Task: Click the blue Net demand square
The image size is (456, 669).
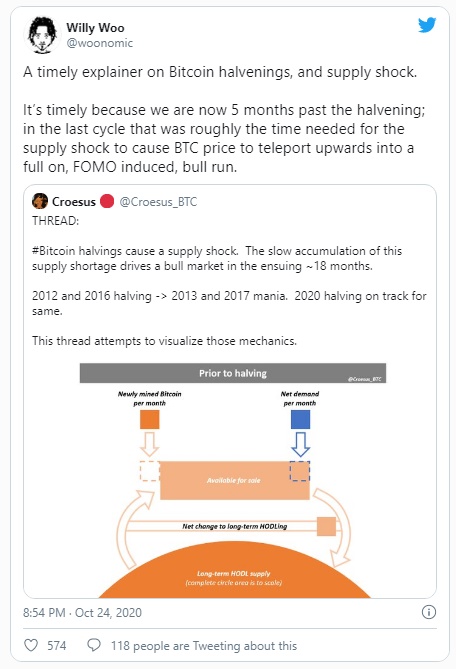Action: 300,419
